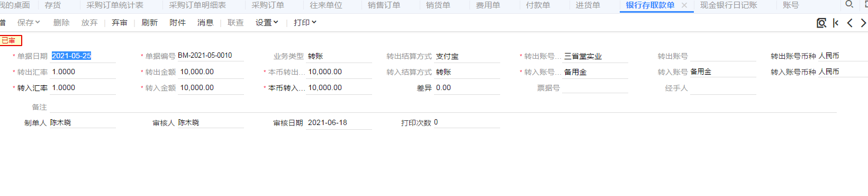This screenshot has width=868, height=196.
Task: Click the 弃审 button
Action: (120, 23)
